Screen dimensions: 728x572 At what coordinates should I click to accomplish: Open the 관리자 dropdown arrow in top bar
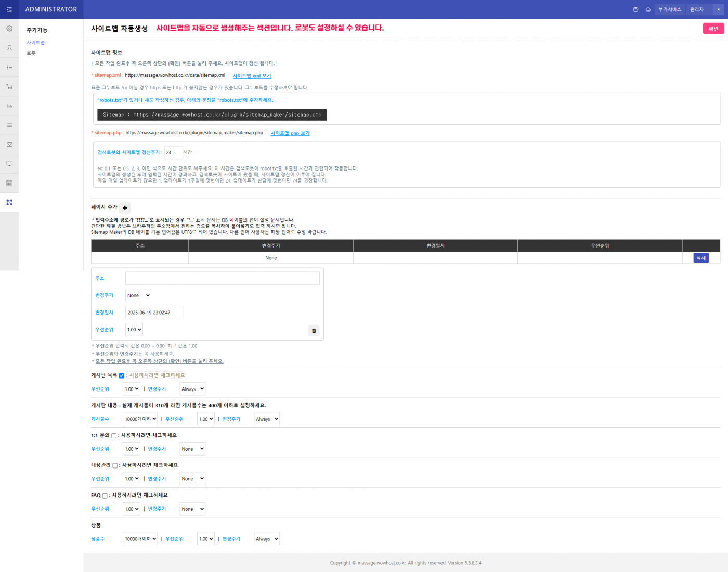pyautogui.click(x=718, y=9)
